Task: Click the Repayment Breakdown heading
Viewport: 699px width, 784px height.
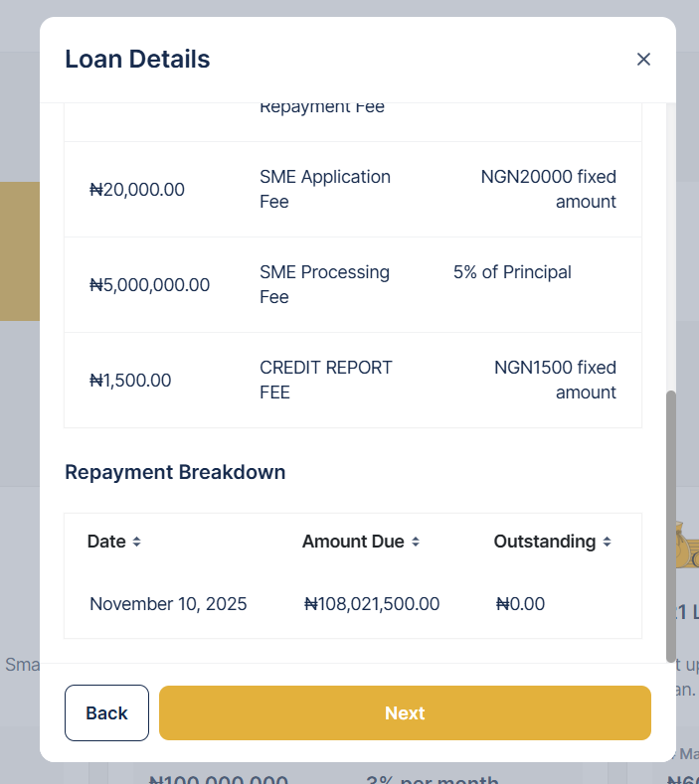Action: pyautogui.click(x=175, y=472)
